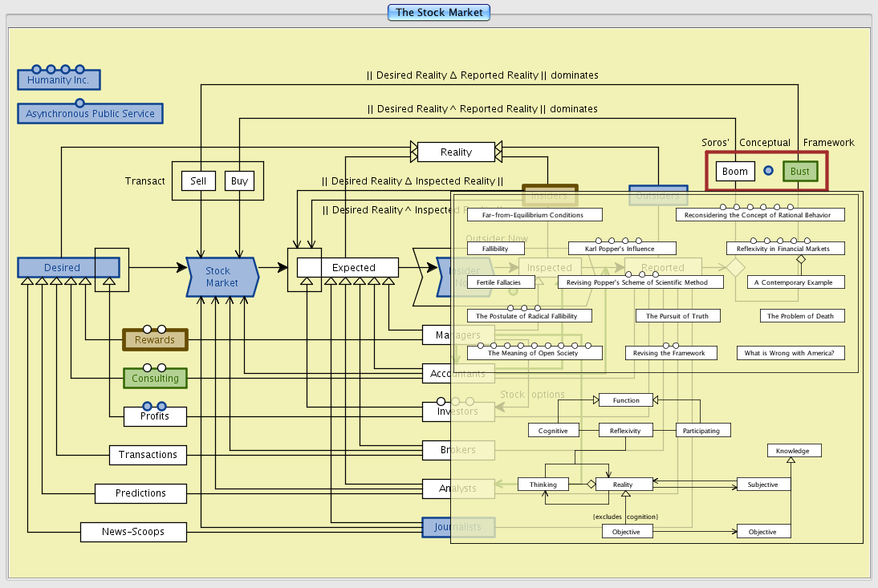Select the blue Journalists node

pyautogui.click(x=458, y=527)
